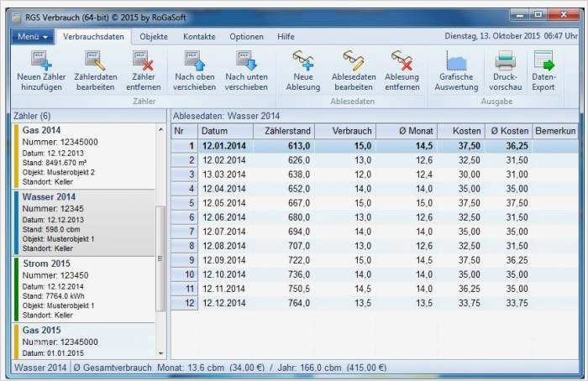Click Nach unten verschieben icon
The image size is (588, 381).
coord(246,61)
